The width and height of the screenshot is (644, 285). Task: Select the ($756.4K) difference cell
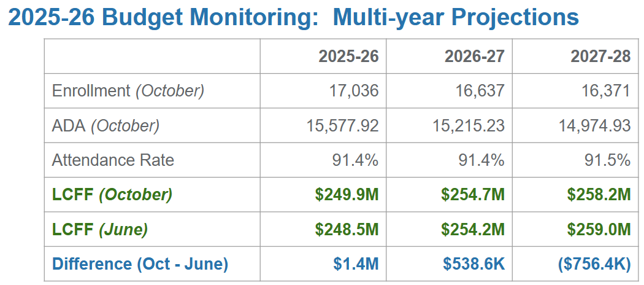(x=594, y=264)
